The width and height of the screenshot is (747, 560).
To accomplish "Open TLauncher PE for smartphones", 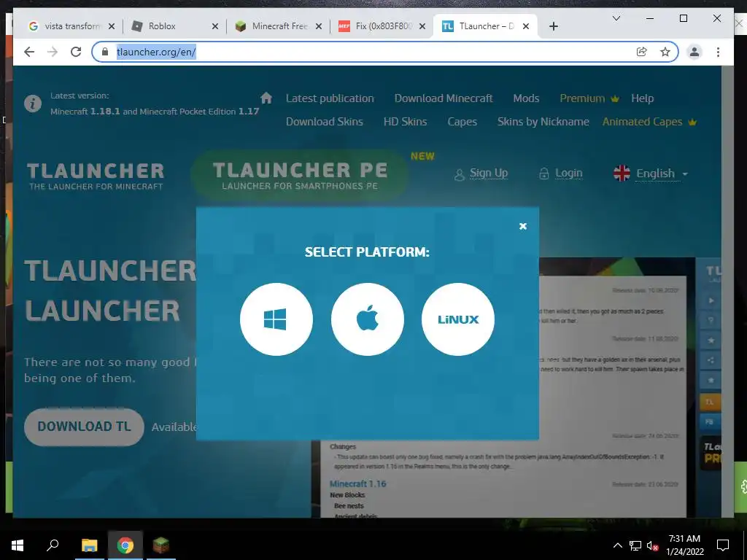I will click(299, 175).
